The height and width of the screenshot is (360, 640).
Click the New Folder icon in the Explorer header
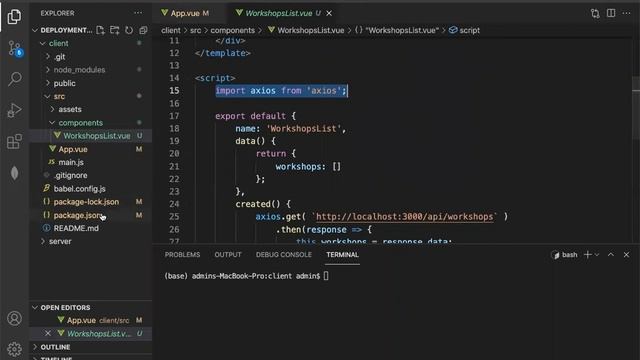[115, 30]
